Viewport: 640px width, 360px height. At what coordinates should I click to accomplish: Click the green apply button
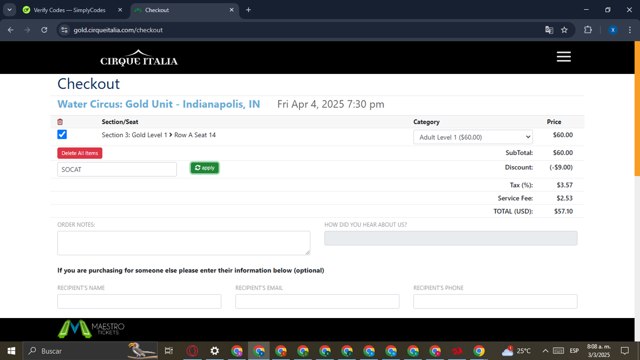click(x=204, y=168)
